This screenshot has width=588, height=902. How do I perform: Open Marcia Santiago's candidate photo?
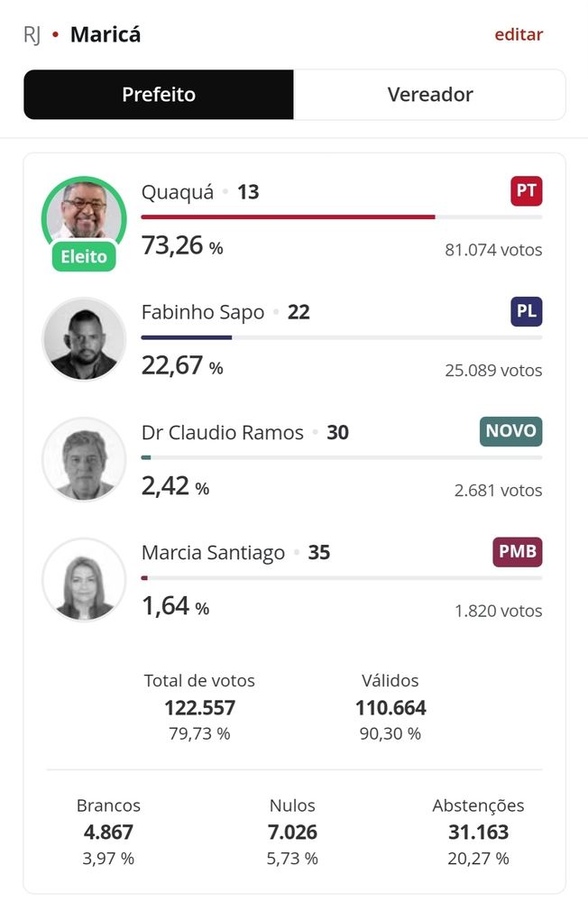84,580
